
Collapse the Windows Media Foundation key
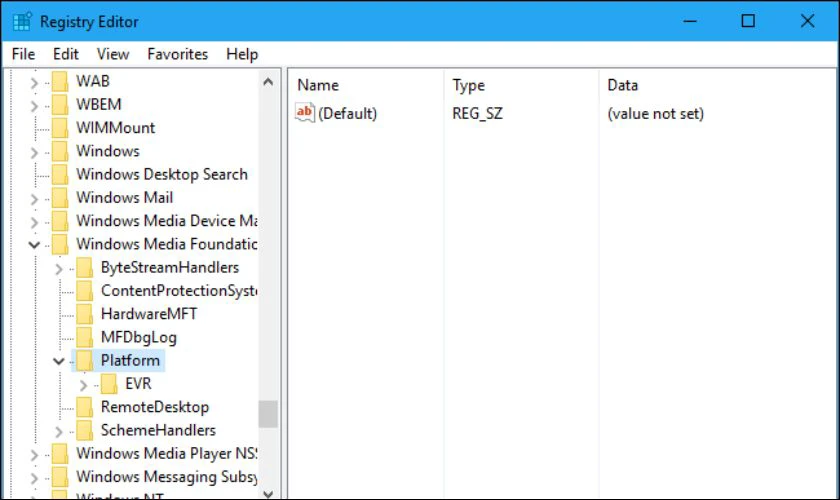tap(34, 245)
